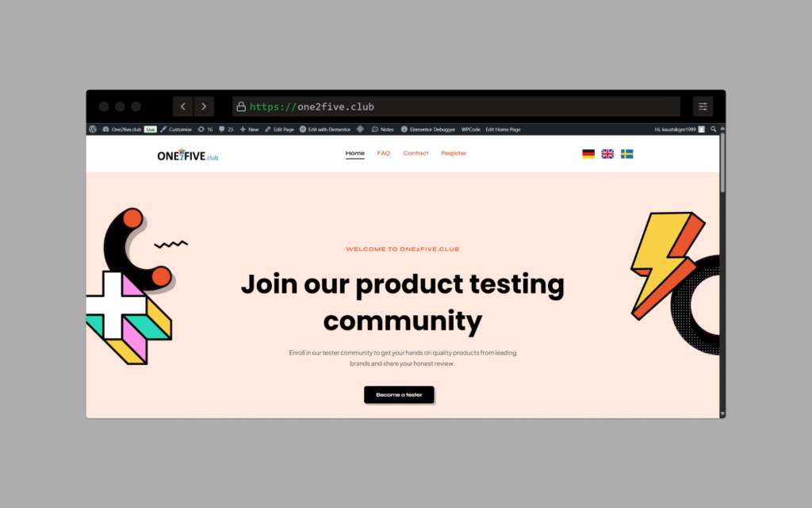812x508 pixels.
Task: Open the 23 comments awaiting moderation
Action: (226, 129)
